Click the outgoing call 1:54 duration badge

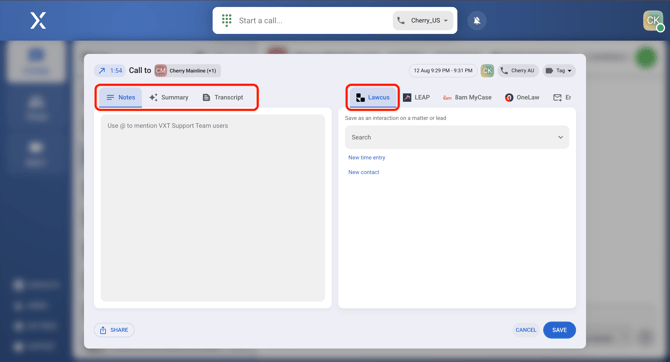pos(110,71)
